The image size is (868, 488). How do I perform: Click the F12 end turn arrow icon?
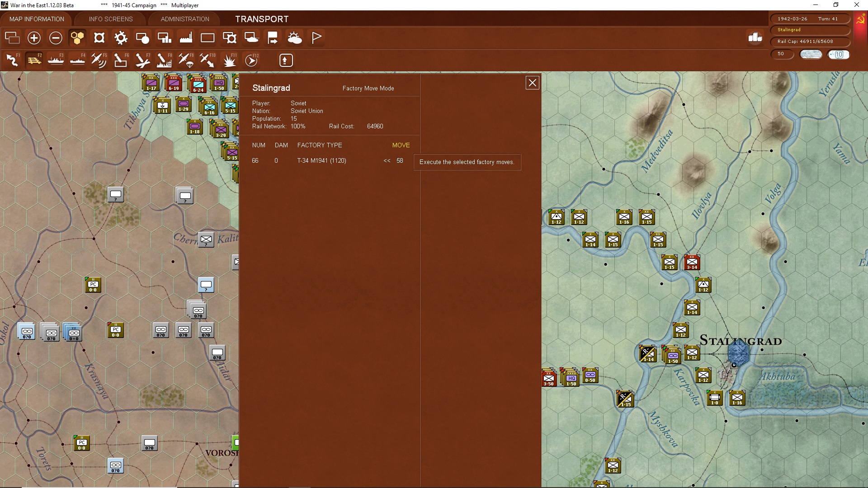coord(251,60)
